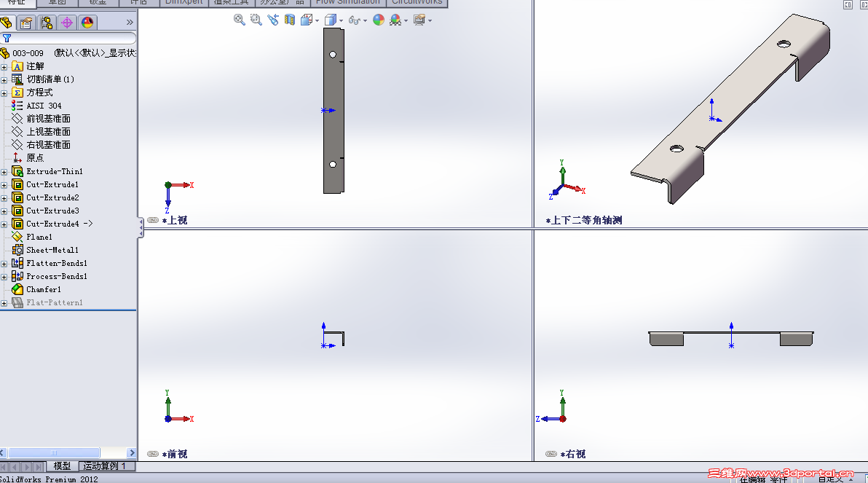Select the Zoom to Fit tool
Screen dimensions: 868x483
tap(239, 20)
